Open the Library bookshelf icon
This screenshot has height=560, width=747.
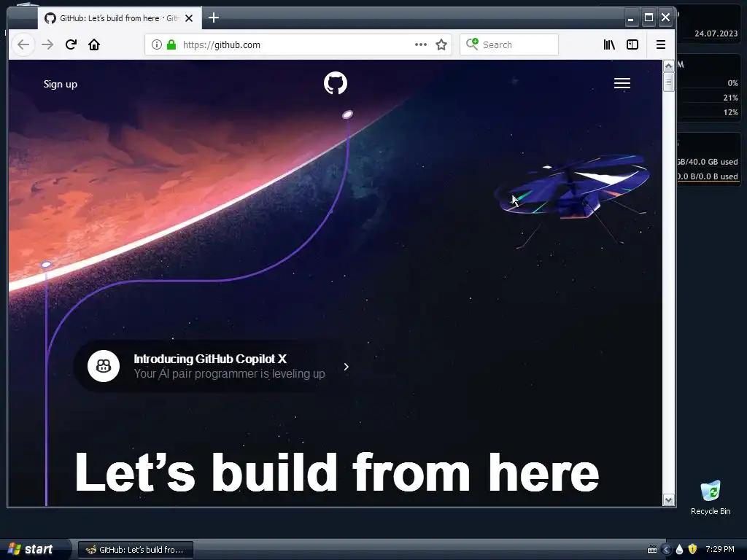click(x=609, y=44)
